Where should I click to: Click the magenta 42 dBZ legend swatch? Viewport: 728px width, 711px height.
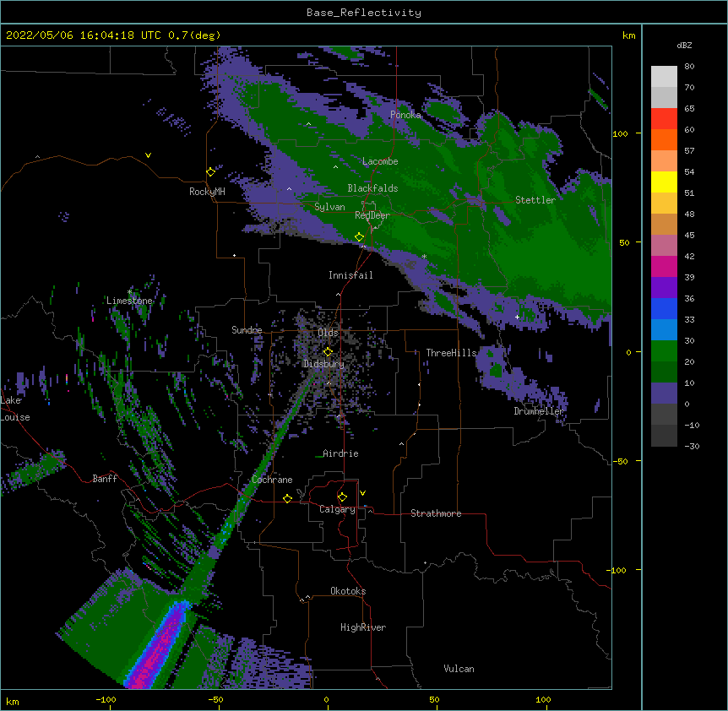click(x=664, y=266)
